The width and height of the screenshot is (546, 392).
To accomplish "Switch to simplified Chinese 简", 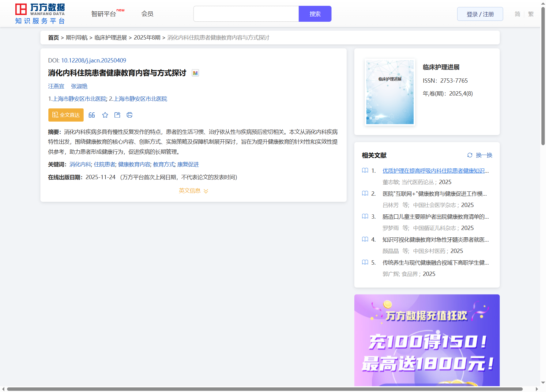I will point(518,14).
